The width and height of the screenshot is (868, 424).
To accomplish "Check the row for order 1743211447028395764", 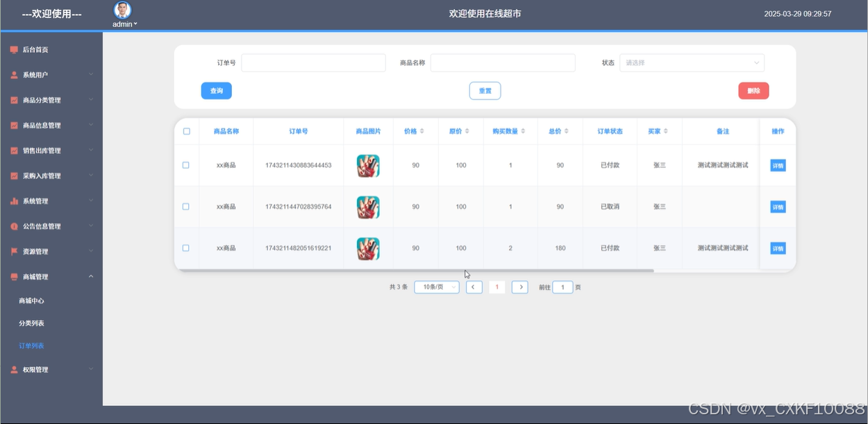I will (185, 207).
